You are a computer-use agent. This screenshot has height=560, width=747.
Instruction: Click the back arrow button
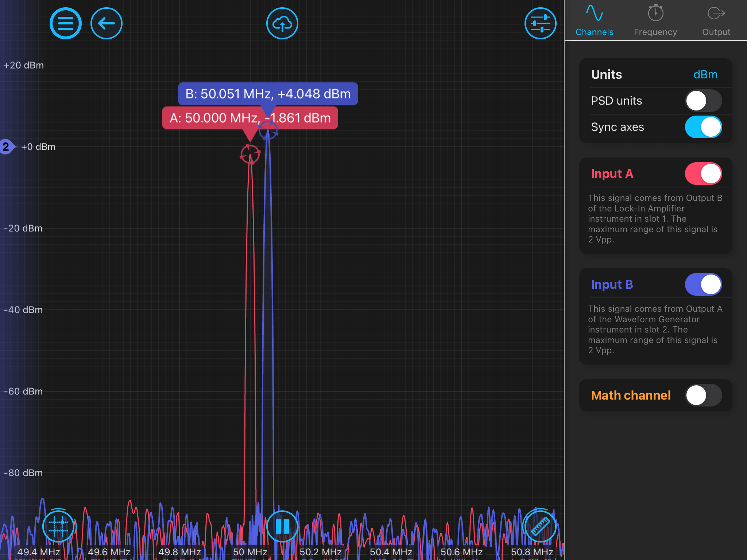coord(107,24)
